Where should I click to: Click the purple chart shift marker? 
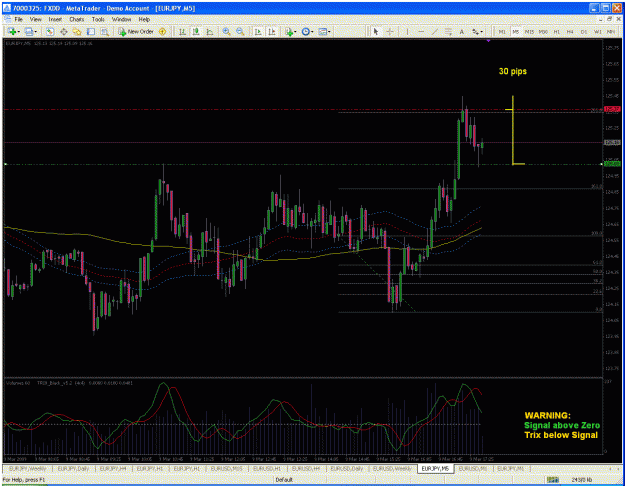tap(488, 41)
